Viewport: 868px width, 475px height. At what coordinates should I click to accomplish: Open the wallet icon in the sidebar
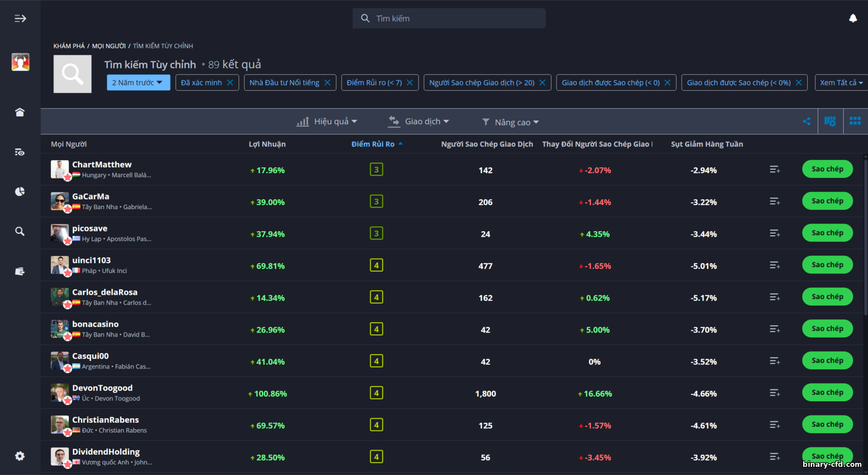pos(20,271)
